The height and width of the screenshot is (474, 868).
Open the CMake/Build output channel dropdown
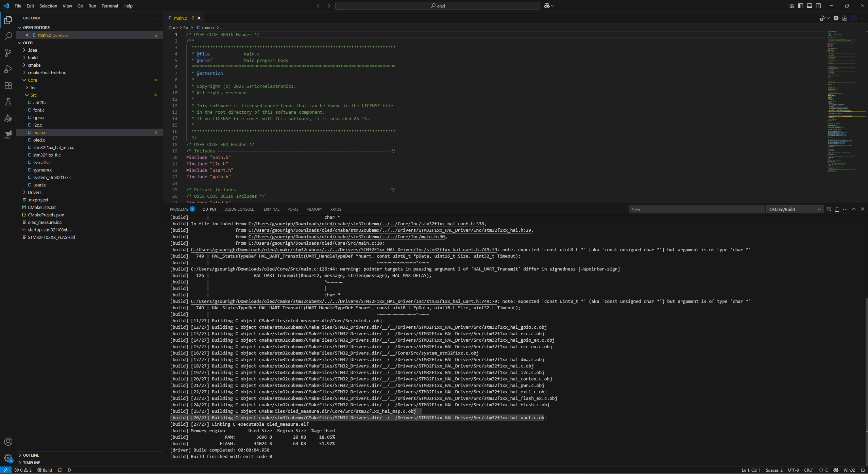(795, 209)
